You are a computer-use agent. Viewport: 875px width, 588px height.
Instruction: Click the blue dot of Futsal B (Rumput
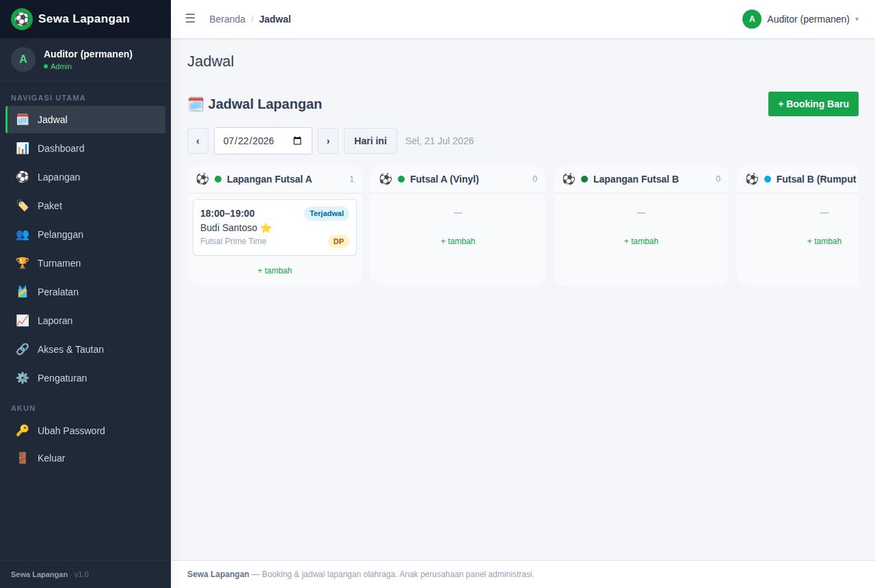point(768,179)
